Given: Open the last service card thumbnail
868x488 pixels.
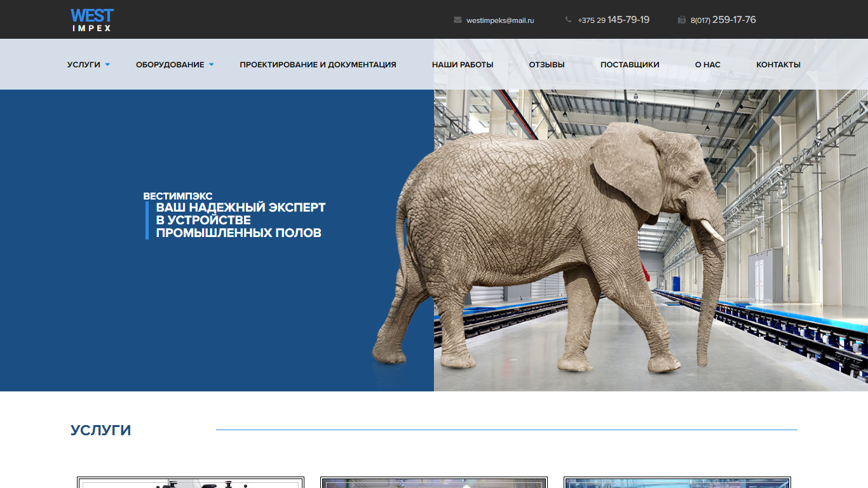Looking at the screenshot, I should point(677,482).
